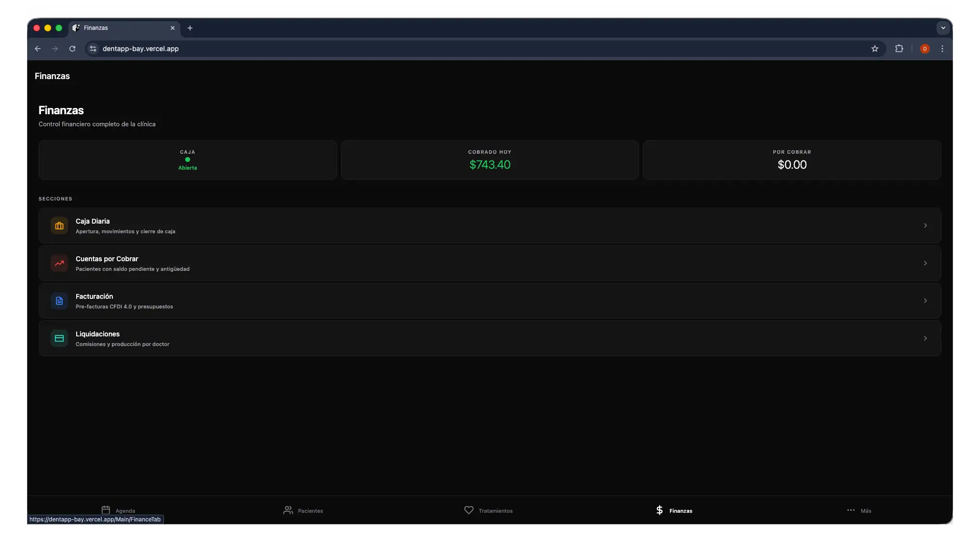Viewport: 980px width, 560px height.
Task: Expand Caja Diaria section chevron
Action: (925, 226)
